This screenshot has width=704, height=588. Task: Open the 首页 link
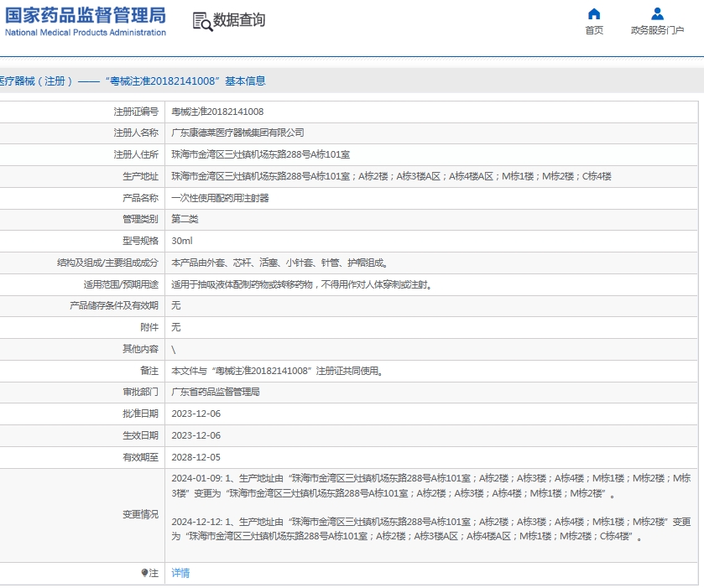594,30
